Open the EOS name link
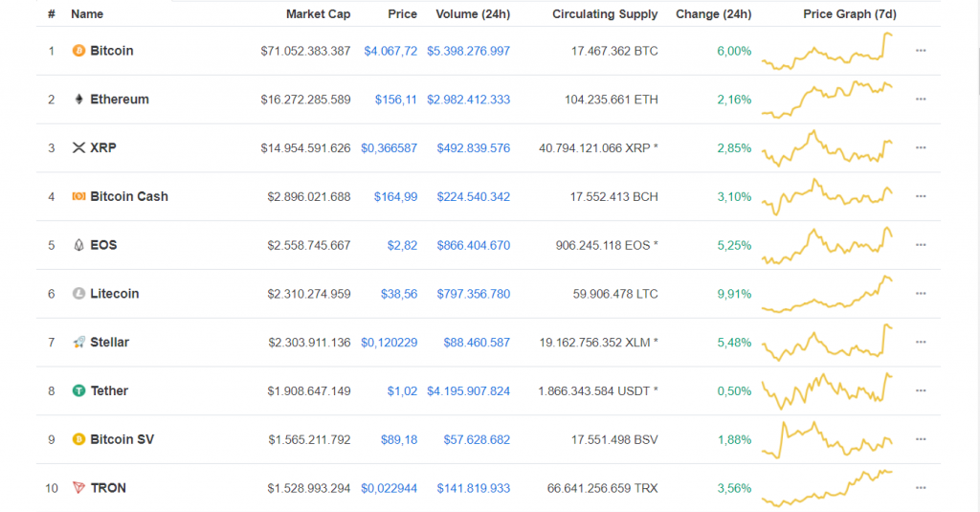 point(103,245)
